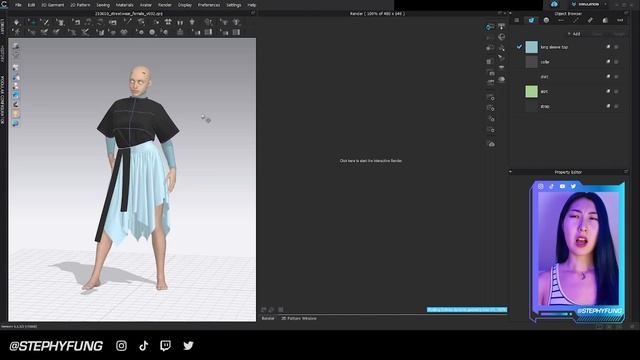Viewport: 640px width, 360px height.
Task: Click the sphere-shaped icon in the render toolbar
Action: 502,37
